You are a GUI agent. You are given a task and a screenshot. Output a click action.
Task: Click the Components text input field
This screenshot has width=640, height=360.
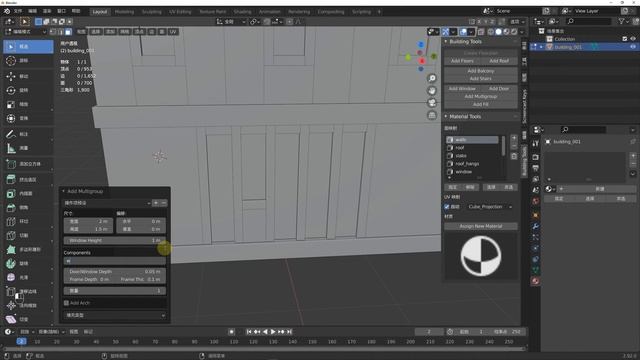[x=115, y=261]
